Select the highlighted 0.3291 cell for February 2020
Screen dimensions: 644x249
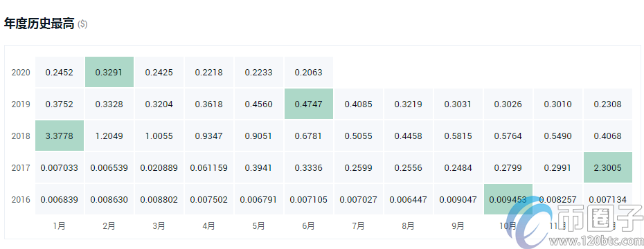coord(109,72)
